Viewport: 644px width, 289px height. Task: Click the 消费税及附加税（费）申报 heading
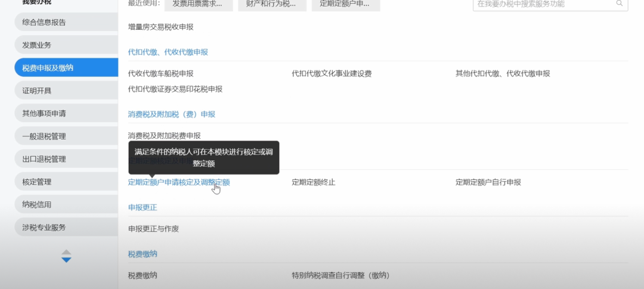point(172,114)
